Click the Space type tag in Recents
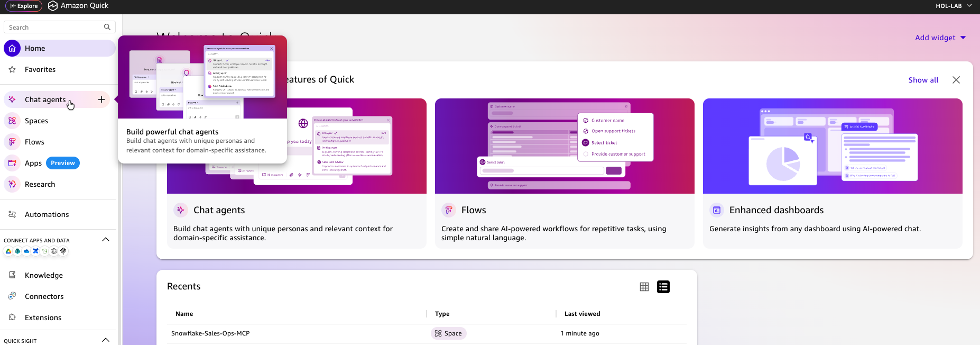The width and height of the screenshot is (980, 345). (448, 333)
